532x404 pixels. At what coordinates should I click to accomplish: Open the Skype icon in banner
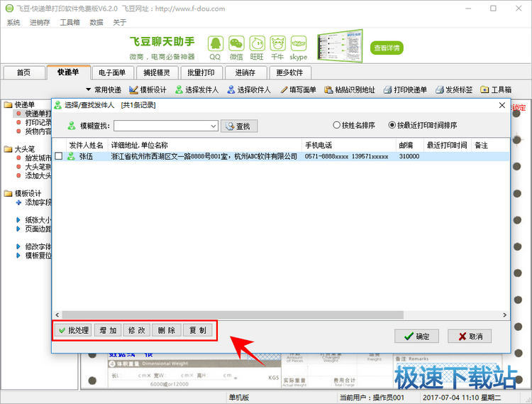(299, 44)
